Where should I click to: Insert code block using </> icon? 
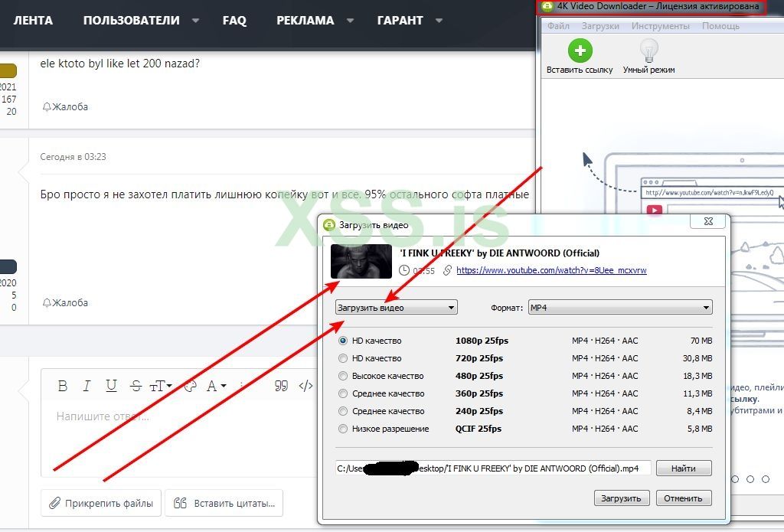pos(305,386)
